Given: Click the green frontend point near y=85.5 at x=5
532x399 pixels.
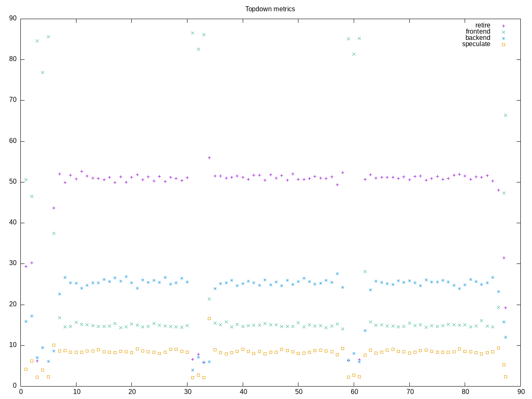Looking at the screenshot, I should [x=48, y=37].
